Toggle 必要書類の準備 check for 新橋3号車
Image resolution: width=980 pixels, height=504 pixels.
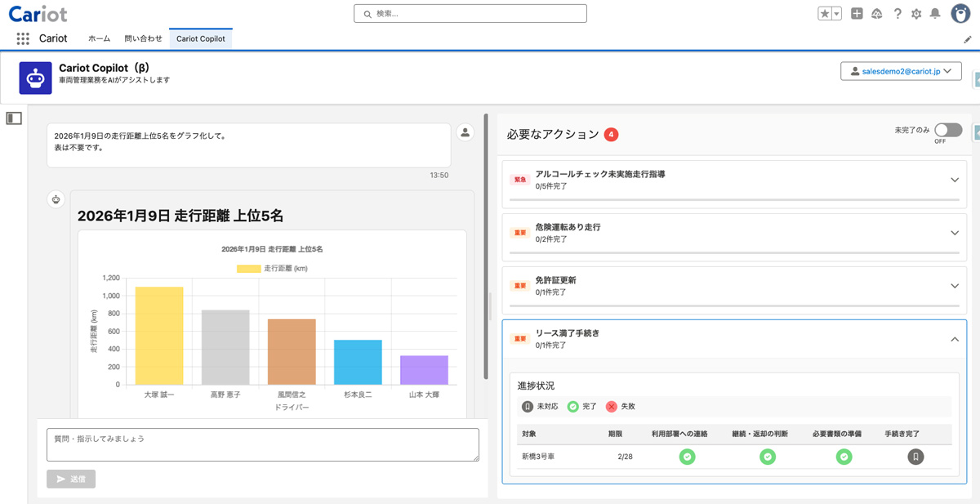[x=844, y=457]
